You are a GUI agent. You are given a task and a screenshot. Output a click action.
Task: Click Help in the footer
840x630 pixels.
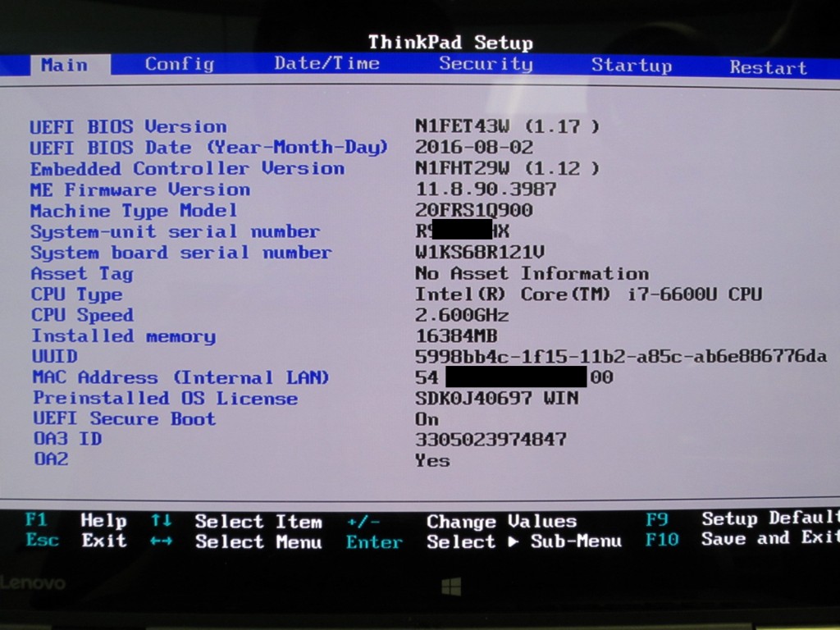pyautogui.click(x=103, y=520)
